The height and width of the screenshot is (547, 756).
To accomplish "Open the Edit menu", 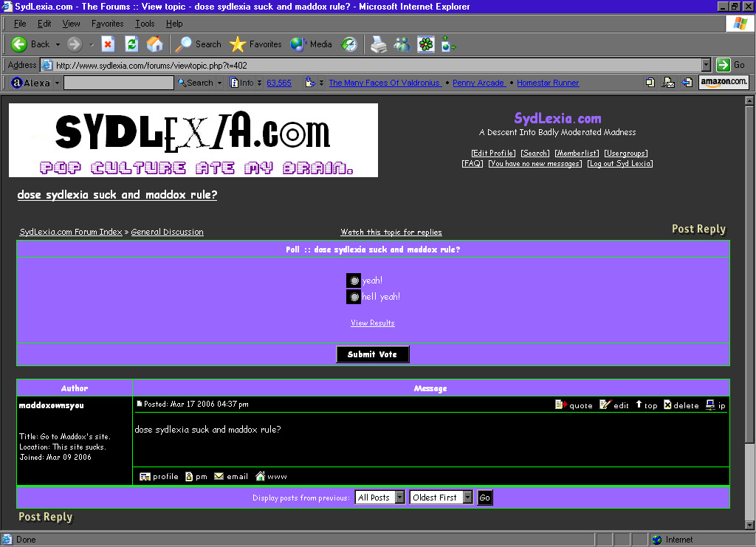I will coord(44,24).
